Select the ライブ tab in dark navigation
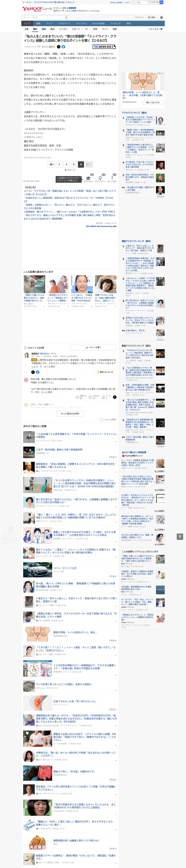Screen dimensions: 186x868 [49, 24]
